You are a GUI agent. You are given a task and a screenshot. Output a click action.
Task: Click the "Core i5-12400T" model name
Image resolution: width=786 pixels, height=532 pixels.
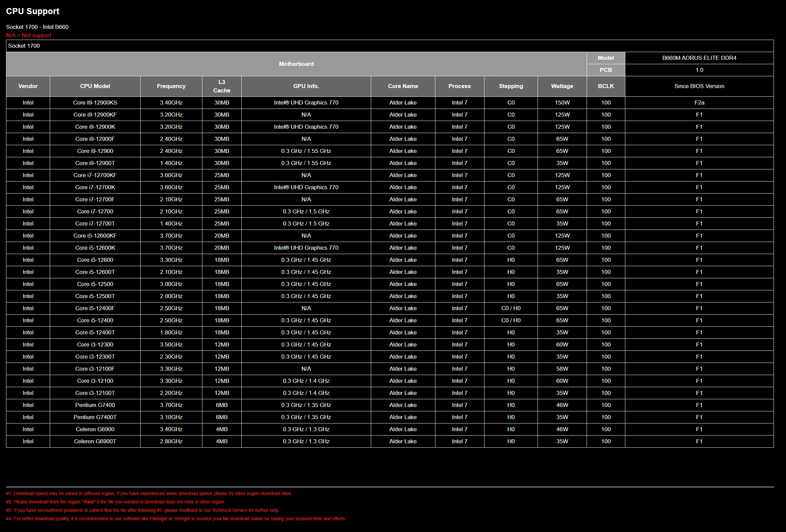(x=95, y=333)
